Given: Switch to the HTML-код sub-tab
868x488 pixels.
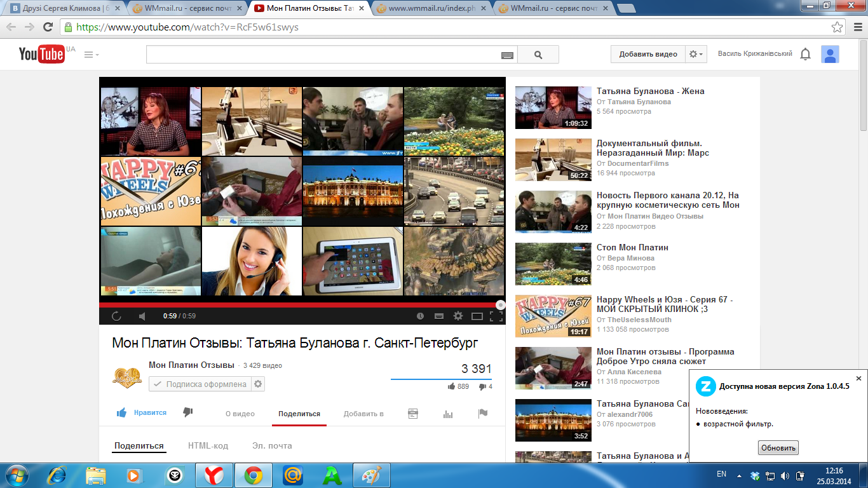Looking at the screenshot, I should click(208, 446).
